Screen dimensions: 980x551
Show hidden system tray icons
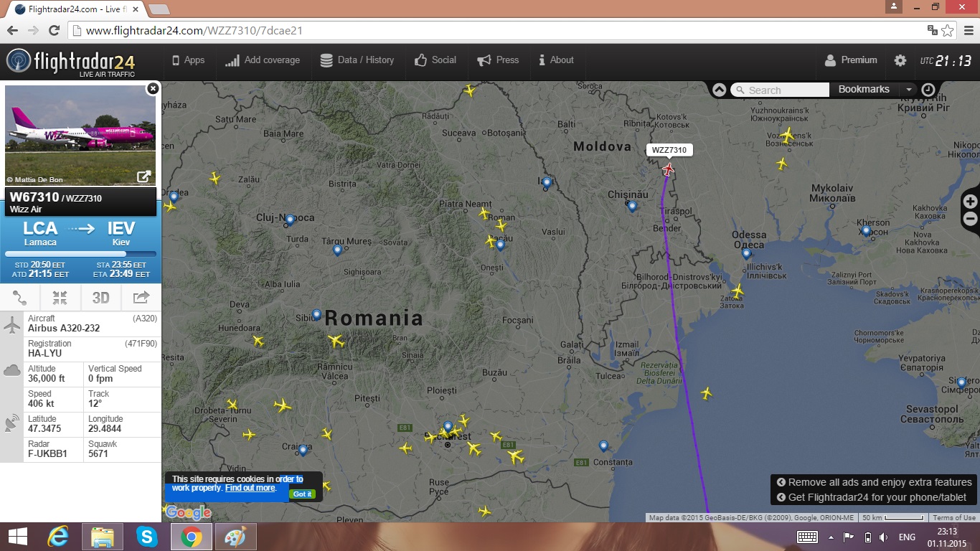(831, 537)
